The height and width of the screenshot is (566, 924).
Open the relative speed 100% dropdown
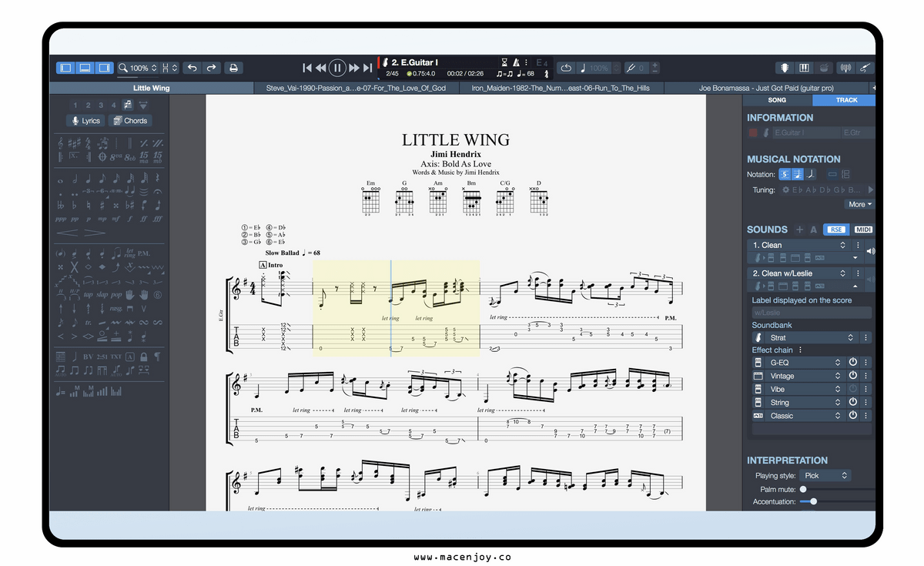click(599, 68)
